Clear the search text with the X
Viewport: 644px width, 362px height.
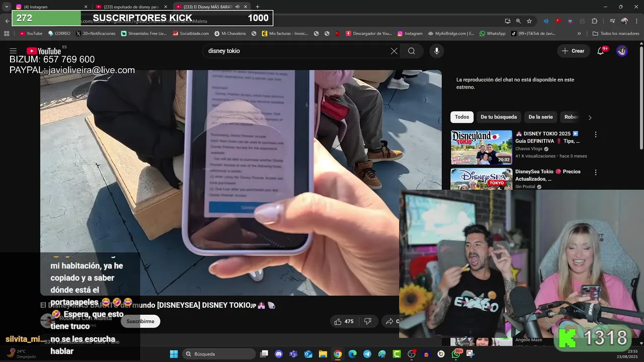[x=394, y=51]
